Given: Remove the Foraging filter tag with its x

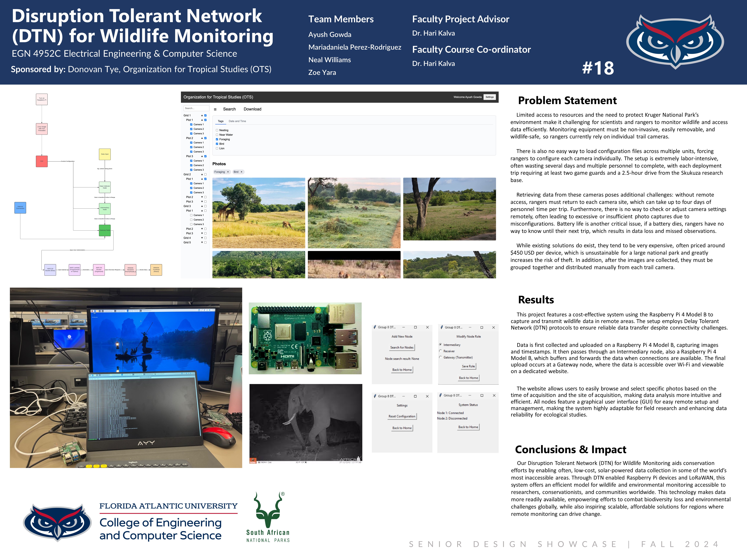Looking at the screenshot, I should (228, 172).
